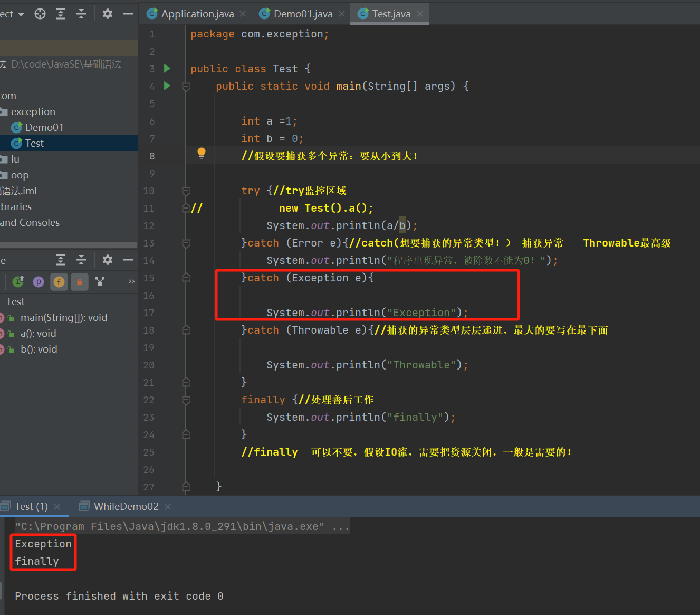Close the Test.java editor tab
The image size is (700, 615).
click(x=420, y=14)
